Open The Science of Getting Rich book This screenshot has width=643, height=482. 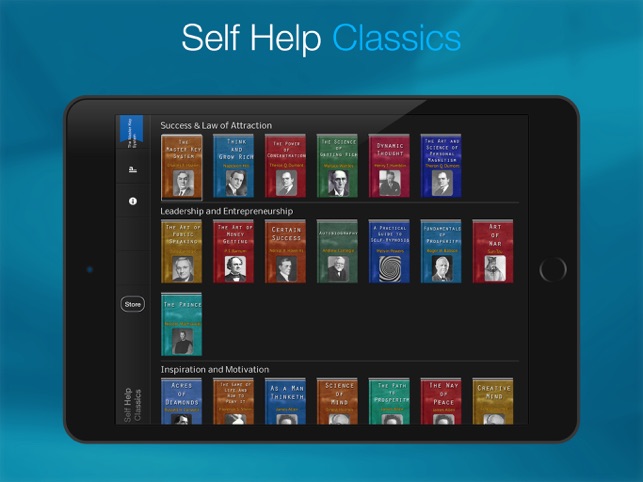(337, 166)
